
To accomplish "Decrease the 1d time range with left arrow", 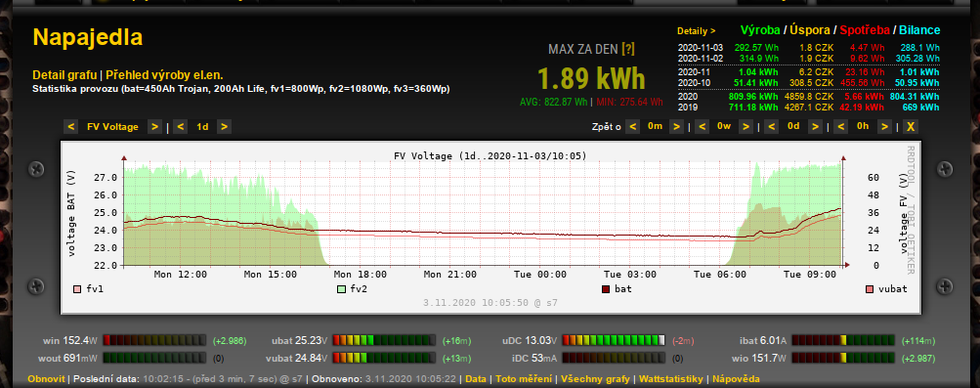I will click(181, 127).
